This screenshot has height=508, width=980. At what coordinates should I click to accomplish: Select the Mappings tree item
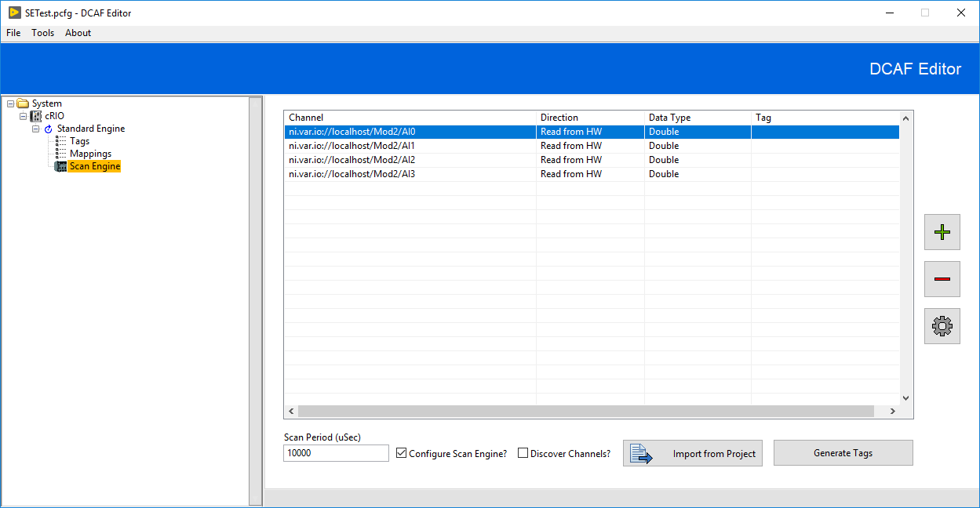(90, 154)
